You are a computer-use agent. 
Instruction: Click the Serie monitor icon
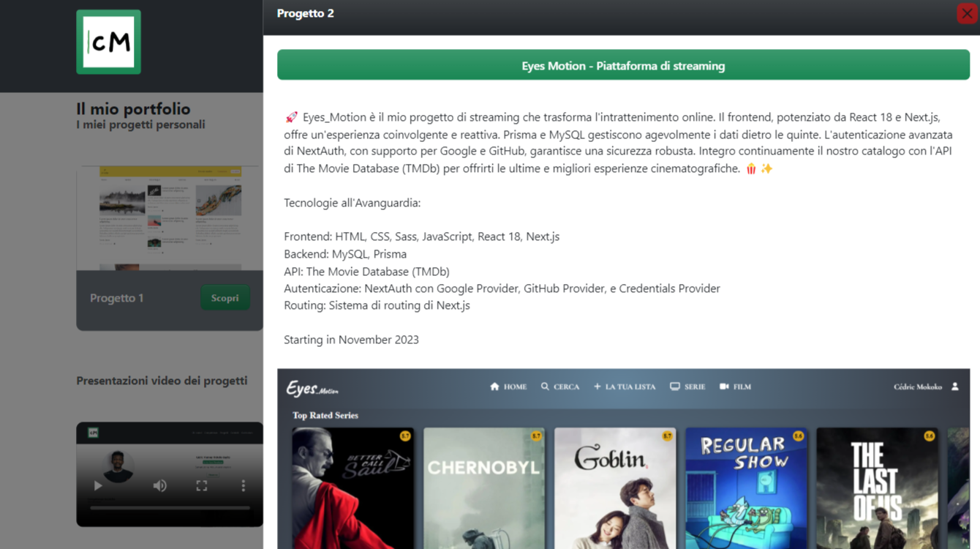coord(675,386)
